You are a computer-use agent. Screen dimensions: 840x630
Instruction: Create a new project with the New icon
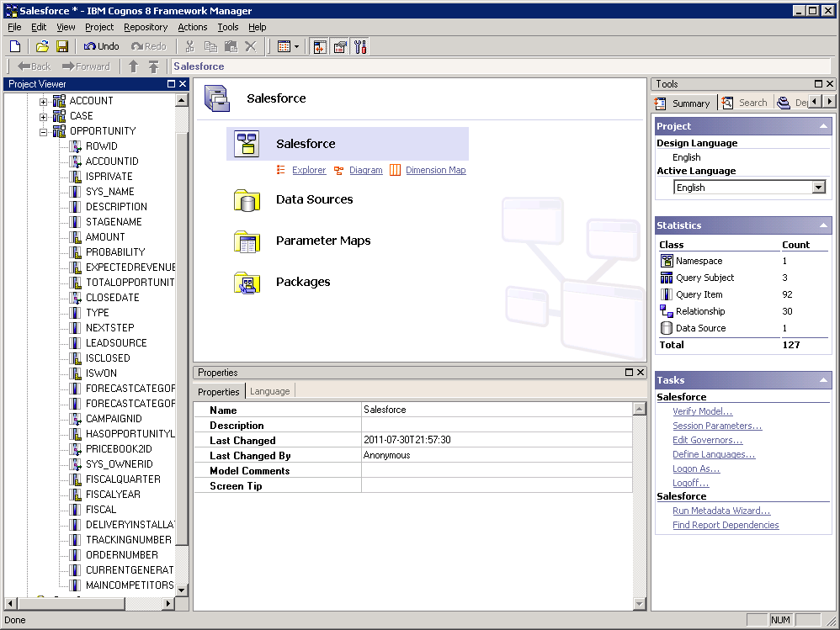pyautogui.click(x=15, y=46)
